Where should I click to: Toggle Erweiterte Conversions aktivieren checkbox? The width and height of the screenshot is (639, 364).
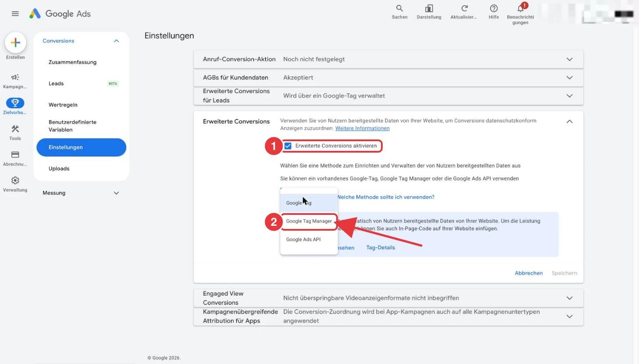[288, 146]
